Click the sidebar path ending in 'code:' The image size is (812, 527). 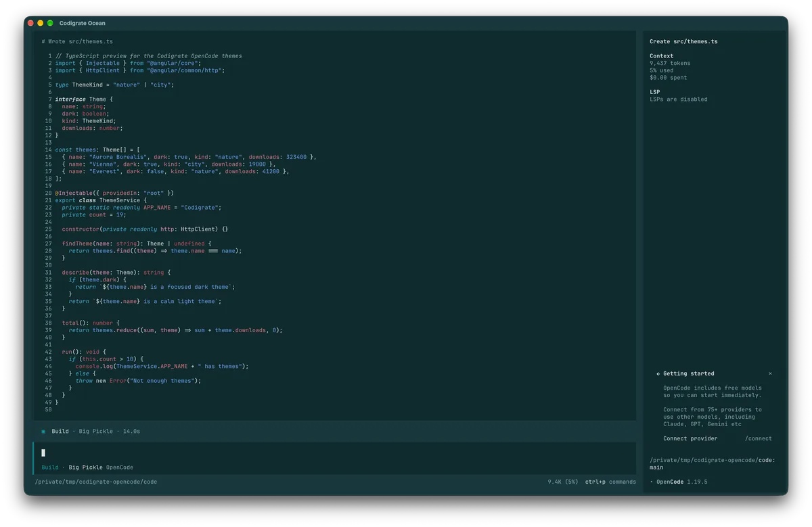pyautogui.click(x=713, y=460)
